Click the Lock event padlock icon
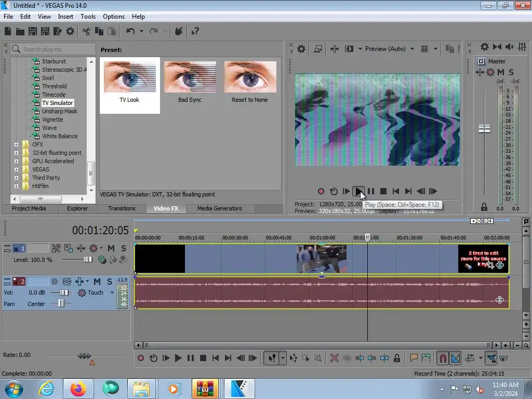Screen dimensions: 532x399 (x=396, y=358)
